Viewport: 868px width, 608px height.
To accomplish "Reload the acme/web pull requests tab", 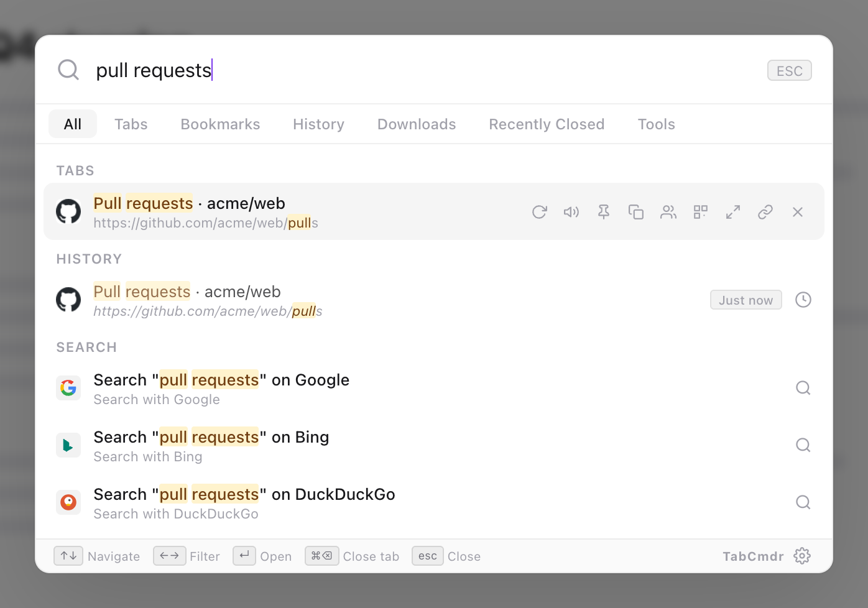I will point(539,212).
